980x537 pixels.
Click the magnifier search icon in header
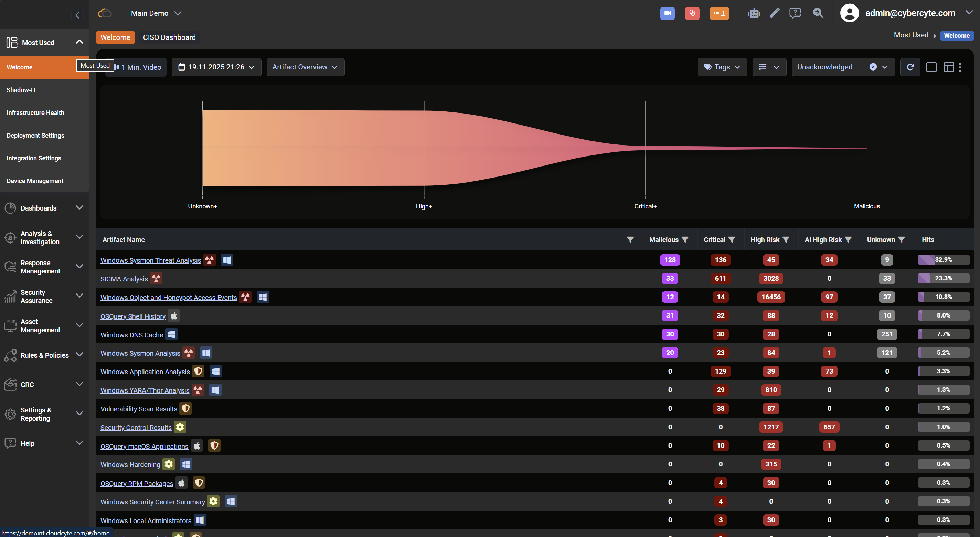point(818,13)
